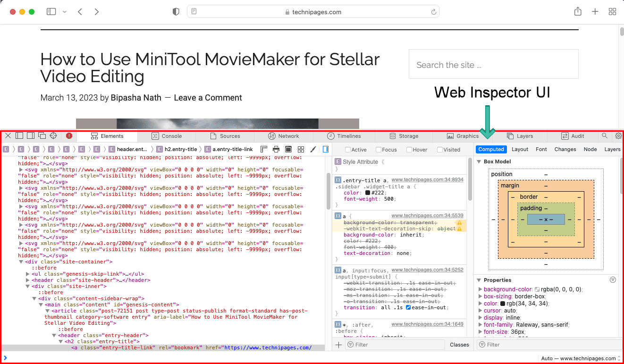Dock Web Inspector to the left side
This screenshot has height=364, width=624.
tap(19, 136)
